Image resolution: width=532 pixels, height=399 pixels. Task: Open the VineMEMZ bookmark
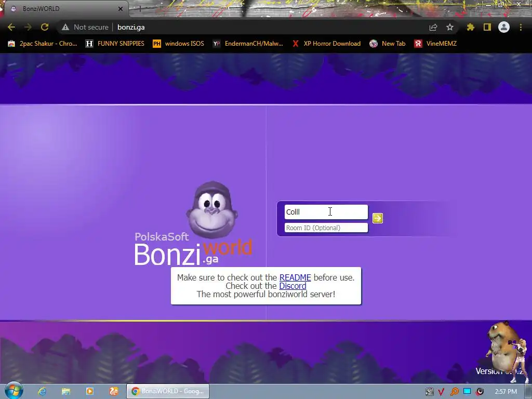point(435,44)
